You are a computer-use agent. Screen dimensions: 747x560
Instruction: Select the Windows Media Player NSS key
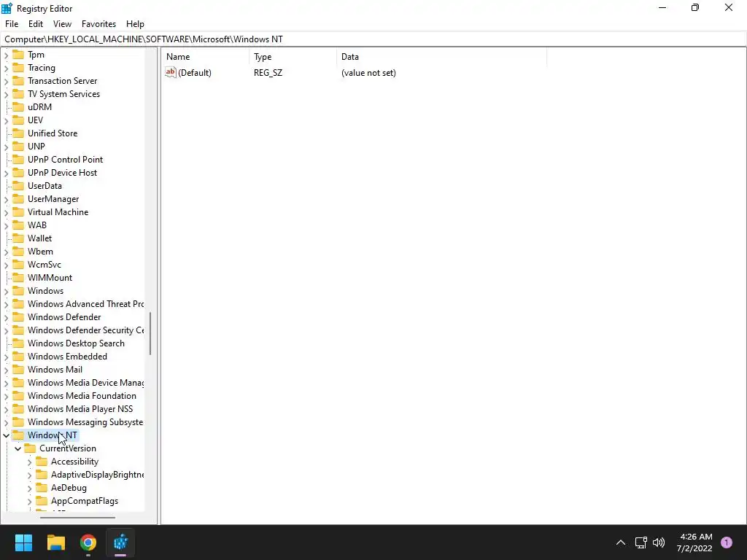pyautogui.click(x=80, y=408)
